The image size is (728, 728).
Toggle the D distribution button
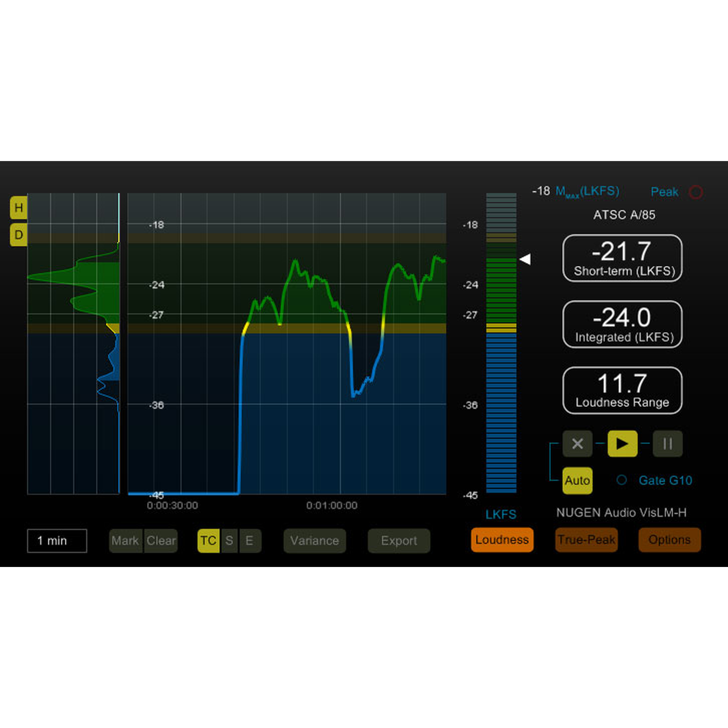click(x=18, y=235)
